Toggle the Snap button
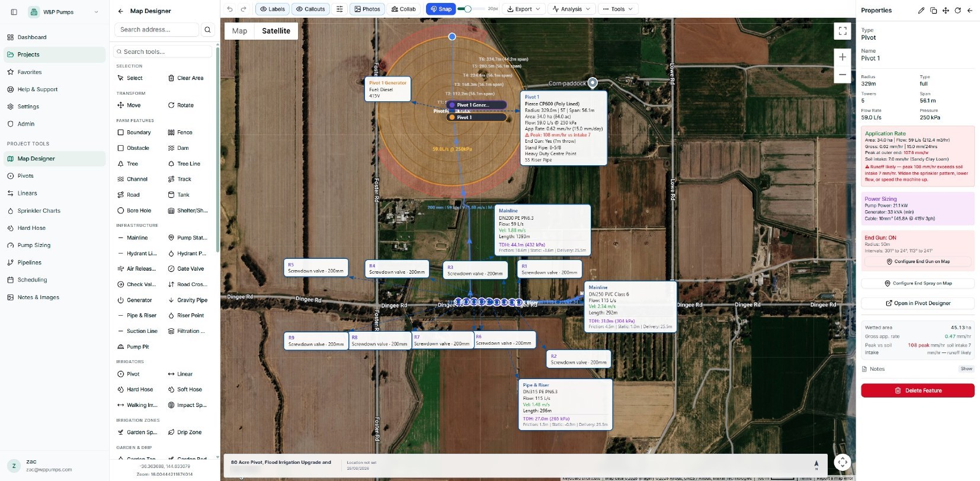 point(441,9)
